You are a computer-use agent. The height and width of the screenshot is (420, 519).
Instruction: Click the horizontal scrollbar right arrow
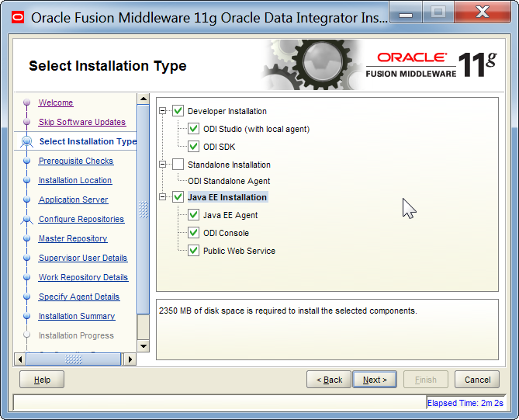click(130, 359)
